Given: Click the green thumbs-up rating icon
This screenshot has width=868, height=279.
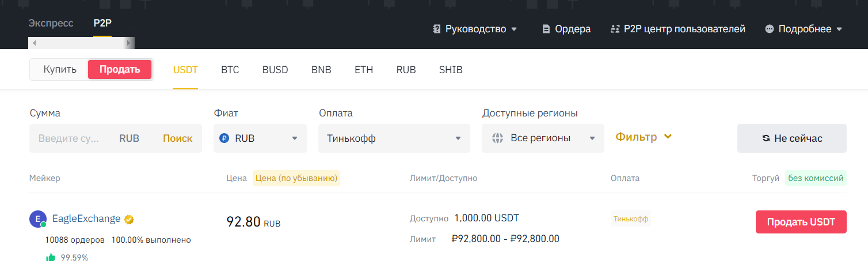Looking at the screenshot, I should [x=50, y=258].
